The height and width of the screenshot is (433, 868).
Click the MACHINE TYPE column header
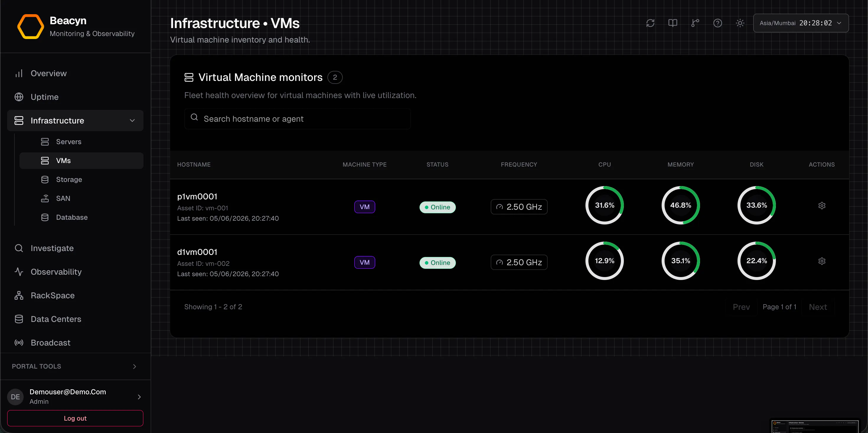pos(365,165)
